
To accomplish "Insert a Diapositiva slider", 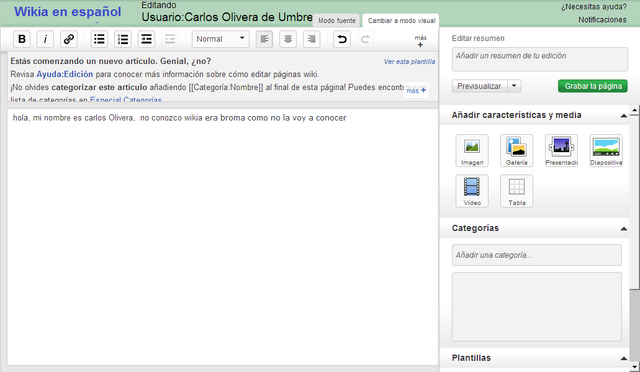I will click(x=606, y=150).
